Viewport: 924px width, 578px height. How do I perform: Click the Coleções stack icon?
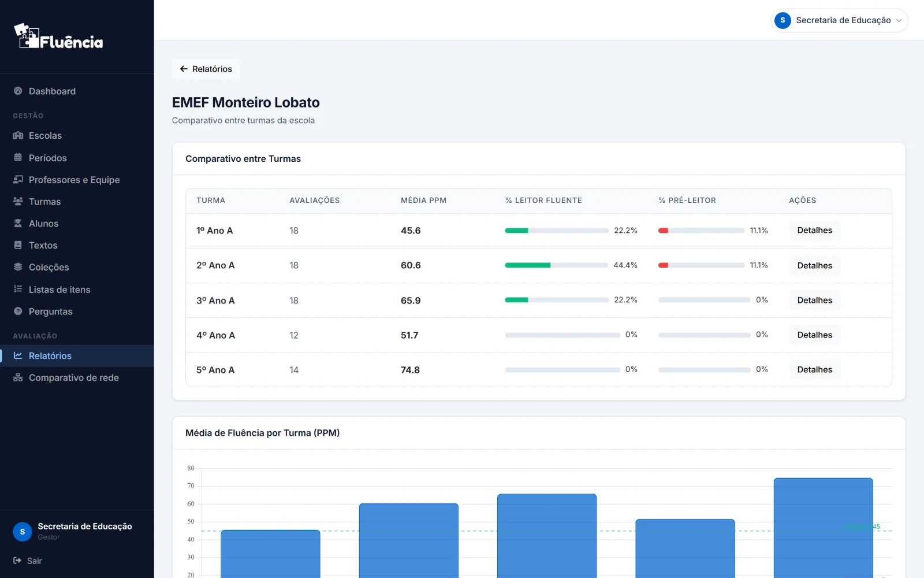[x=18, y=267]
